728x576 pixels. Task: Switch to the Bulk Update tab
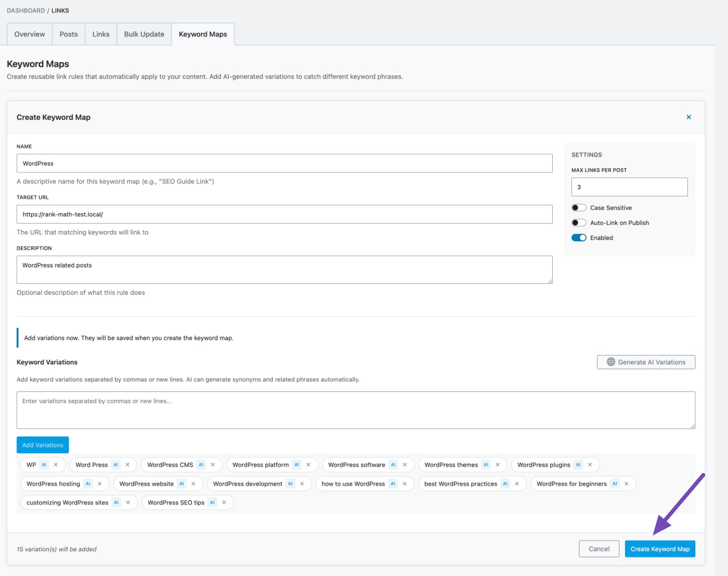coord(144,34)
